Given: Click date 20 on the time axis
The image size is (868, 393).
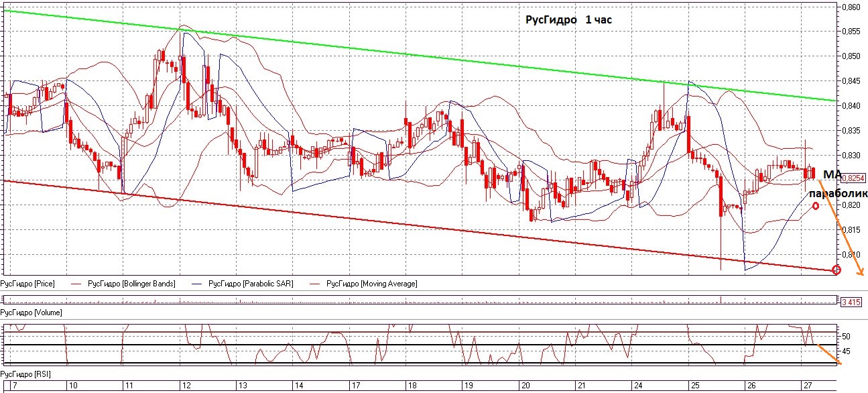Looking at the screenshot, I should (526, 386).
